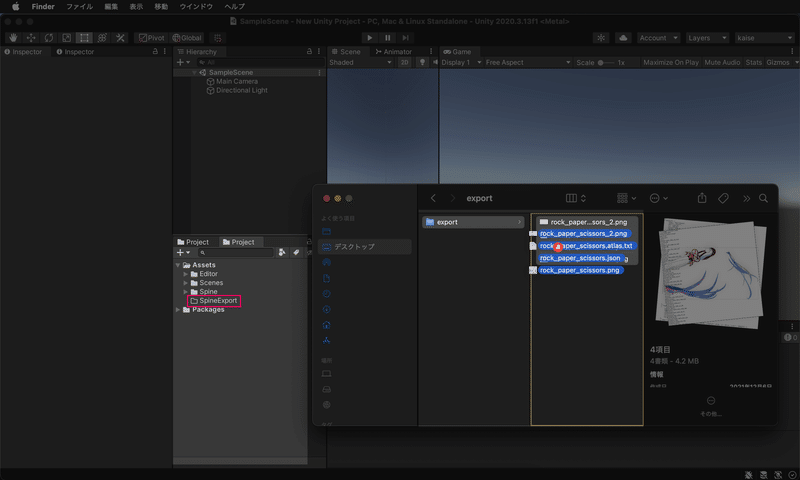This screenshot has height=480, width=800.
Task: Open ウインドウ menu
Action: (x=196, y=7)
